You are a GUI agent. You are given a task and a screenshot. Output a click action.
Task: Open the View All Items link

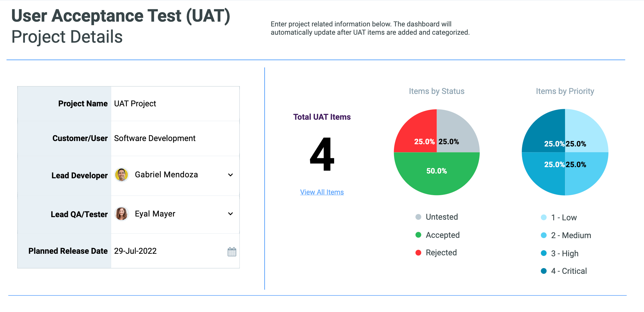[322, 192]
